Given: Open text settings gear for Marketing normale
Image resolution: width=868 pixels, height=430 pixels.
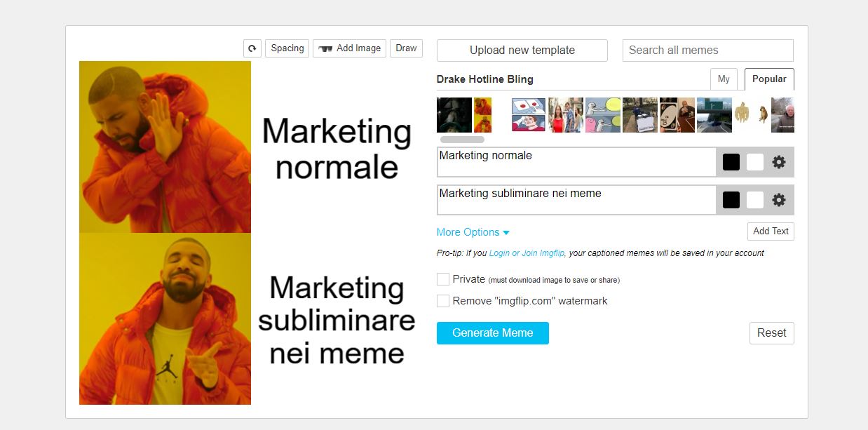Looking at the screenshot, I should click(x=779, y=162).
